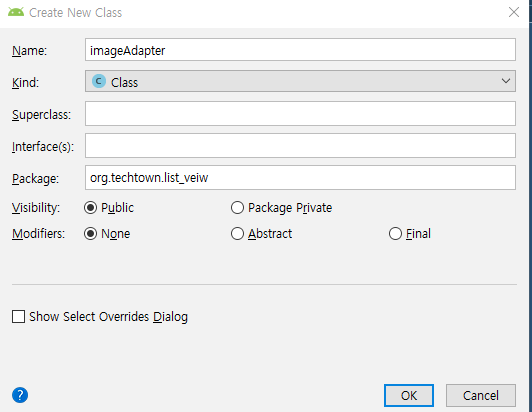This screenshot has height=412, width=532.
Task: Click the Android logo in title bar
Action: click(16, 12)
